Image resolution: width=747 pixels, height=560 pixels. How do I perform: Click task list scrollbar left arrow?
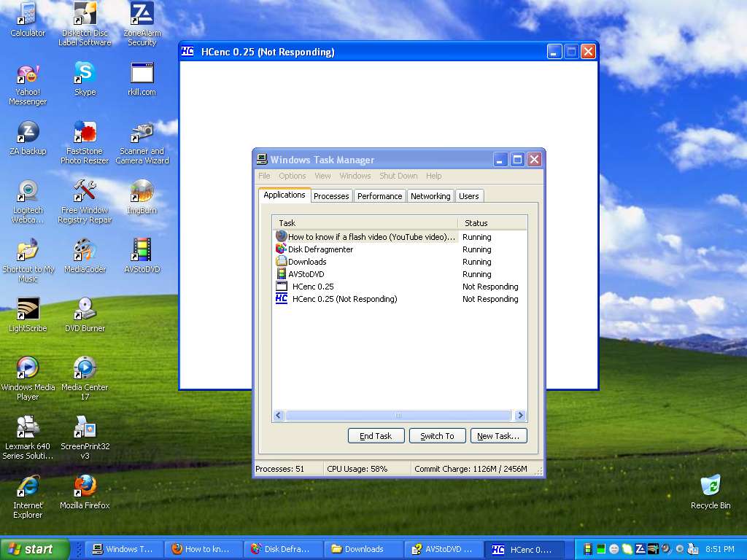point(279,415)
